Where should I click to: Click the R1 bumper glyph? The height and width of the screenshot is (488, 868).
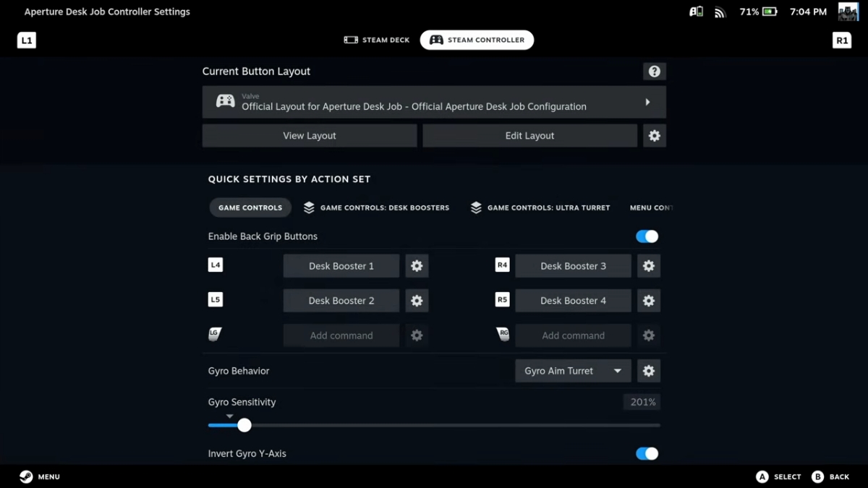click(x=842, y=40)
